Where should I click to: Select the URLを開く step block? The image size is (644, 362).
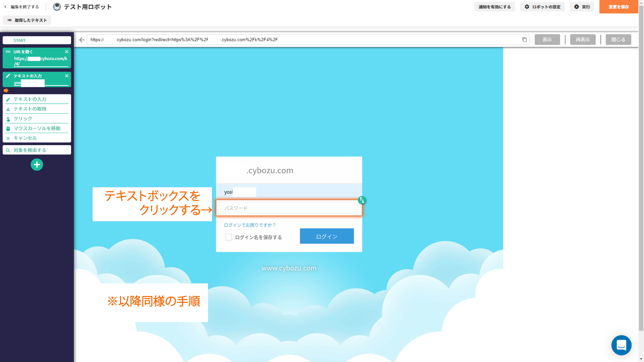click(x=37, y=58)
